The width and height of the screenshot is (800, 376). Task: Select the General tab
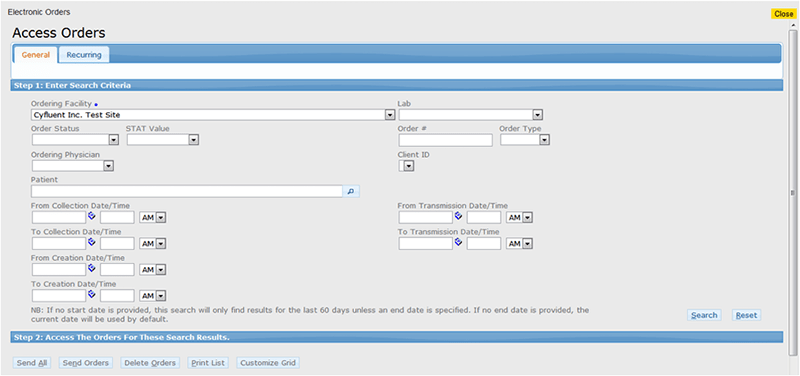point(36,55)
